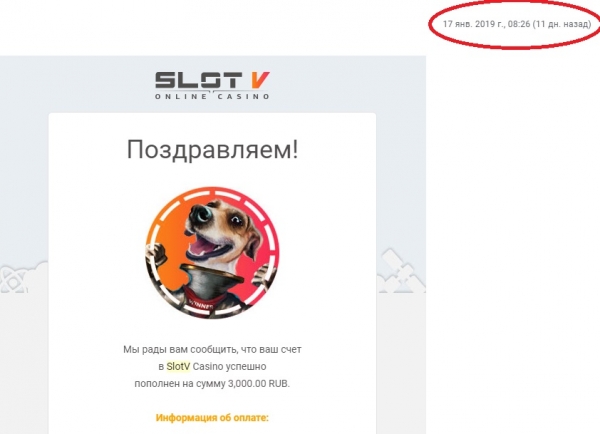Click 'Мы рады вам сообщить' message line
Image resolution: width=600 pixels, height=434 pixels.
pos(212,349)
